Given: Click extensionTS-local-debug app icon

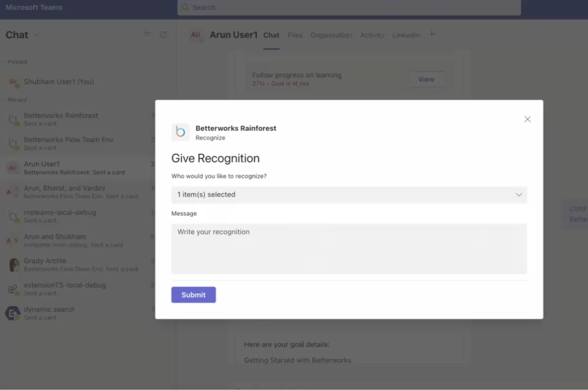Looking at the screenshot, I should coord(13,289).
